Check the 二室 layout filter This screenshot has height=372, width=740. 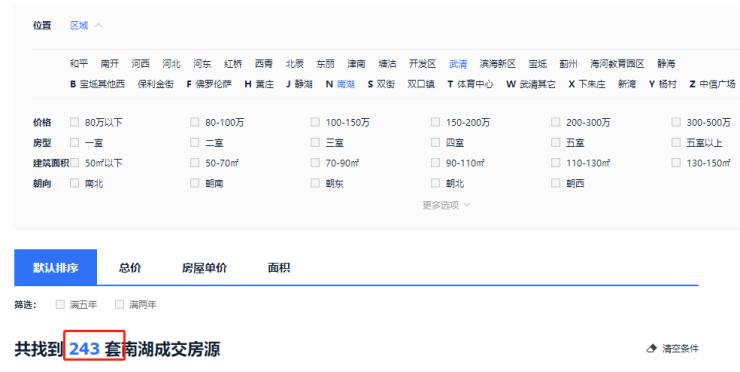coord(194,142)
